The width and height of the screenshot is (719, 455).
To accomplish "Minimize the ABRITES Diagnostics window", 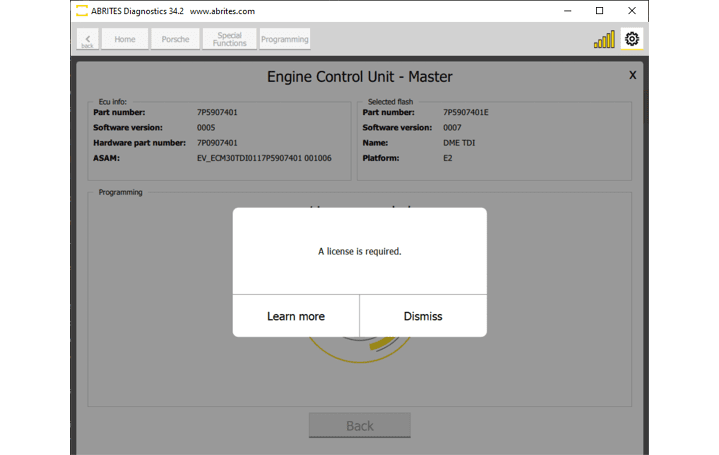I will pyautogui.click(x=567, y=11).
